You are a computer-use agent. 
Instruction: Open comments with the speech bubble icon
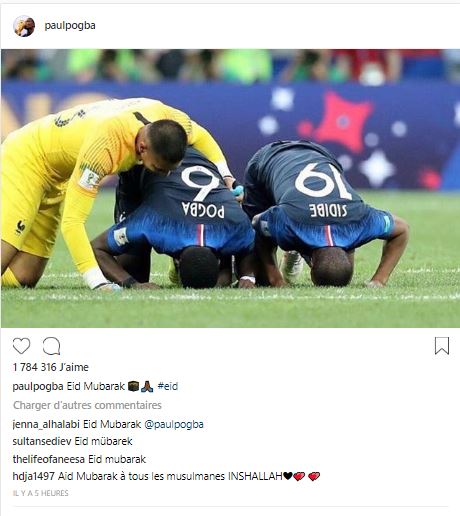point(52,346)
